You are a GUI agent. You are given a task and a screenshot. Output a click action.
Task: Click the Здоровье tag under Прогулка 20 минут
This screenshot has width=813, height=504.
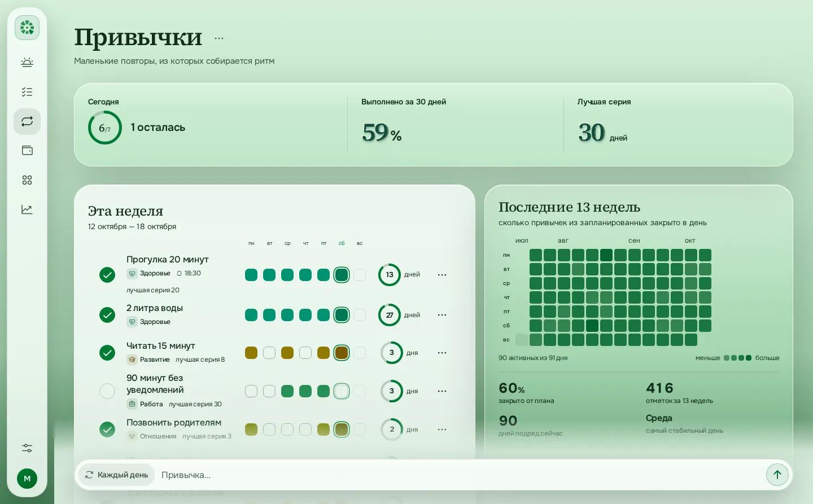point(149,273)
